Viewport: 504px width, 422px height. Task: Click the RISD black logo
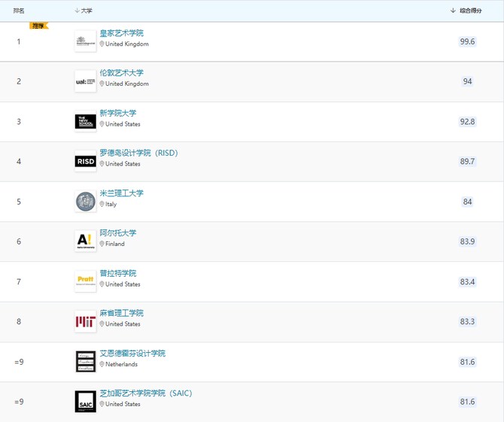86,161
